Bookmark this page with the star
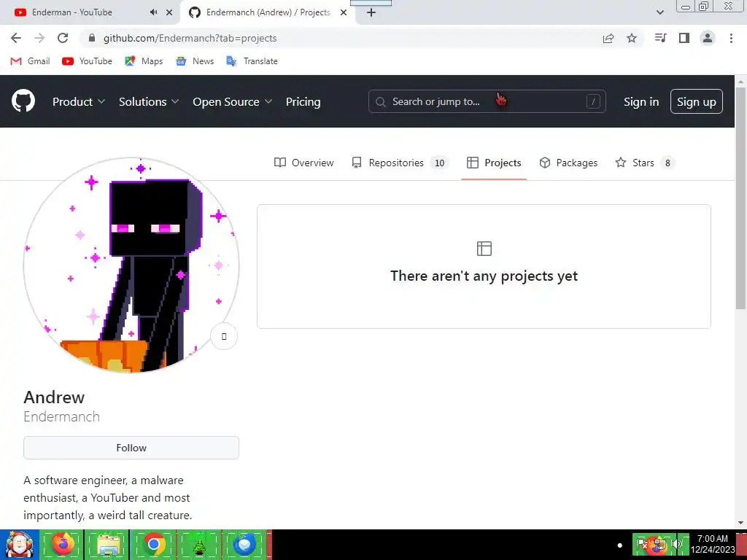This screenshot has width=747, height=560. 632,38
